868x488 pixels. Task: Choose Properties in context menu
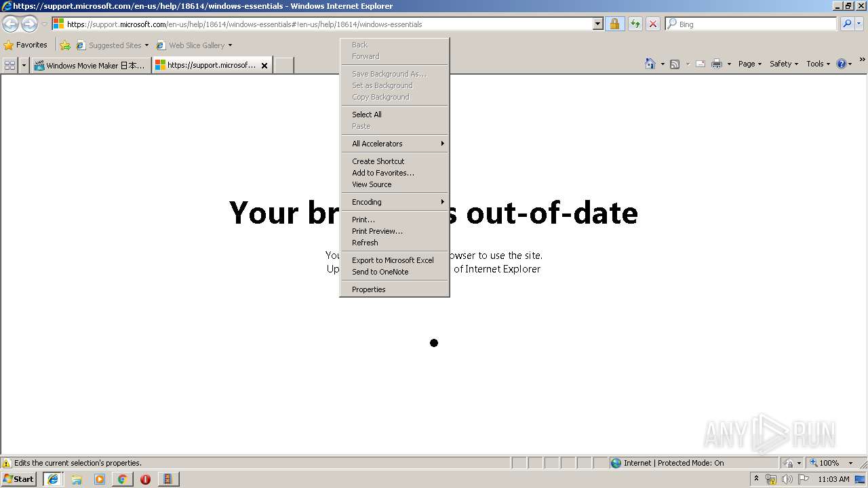395,289
